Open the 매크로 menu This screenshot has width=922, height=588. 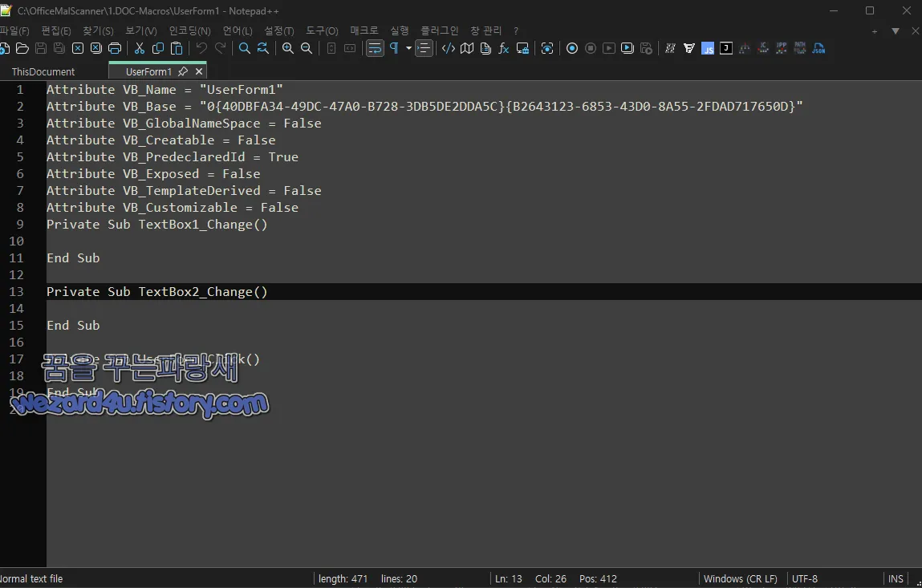tap(364, 30)
